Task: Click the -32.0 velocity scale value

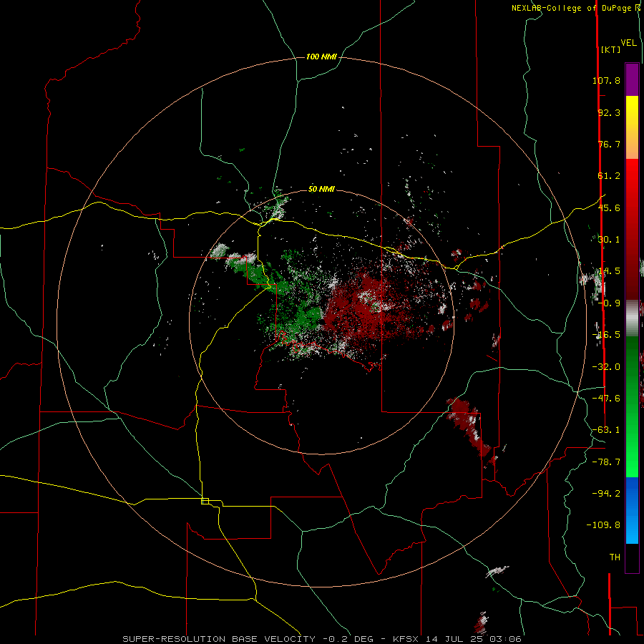Action: [x=606, y=367]
